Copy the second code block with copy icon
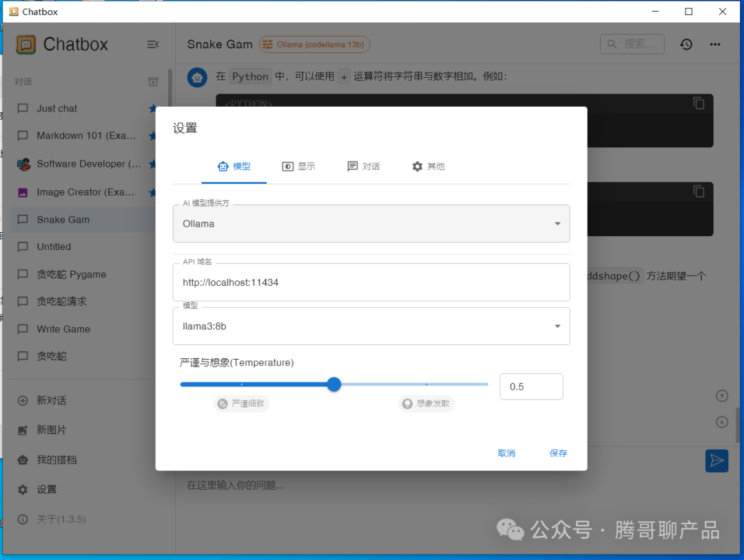 (x=699, y=191)
